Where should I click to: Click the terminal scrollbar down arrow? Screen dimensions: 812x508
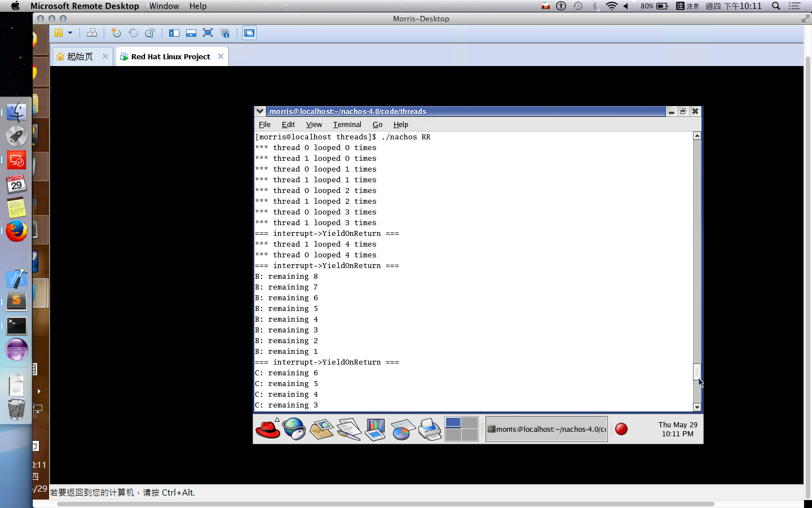pyautogui.click(x=697, y=407)
